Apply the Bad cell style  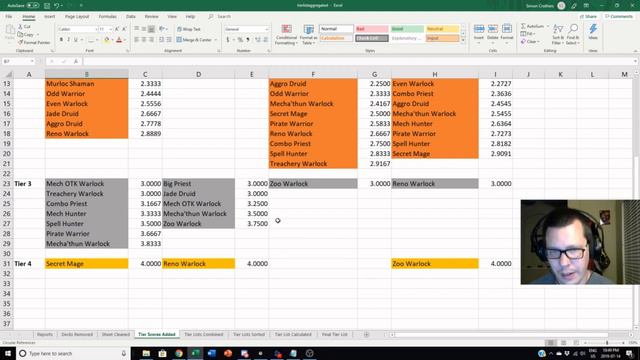coord(371,29)
